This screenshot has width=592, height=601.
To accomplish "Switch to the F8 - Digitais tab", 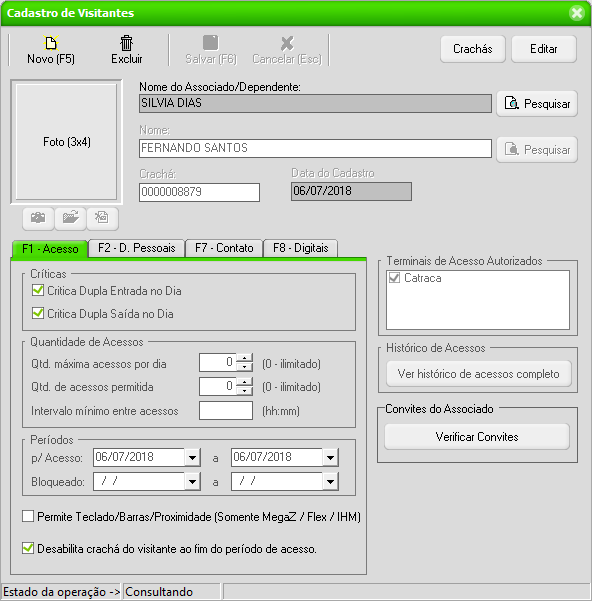I will [300, 248].
